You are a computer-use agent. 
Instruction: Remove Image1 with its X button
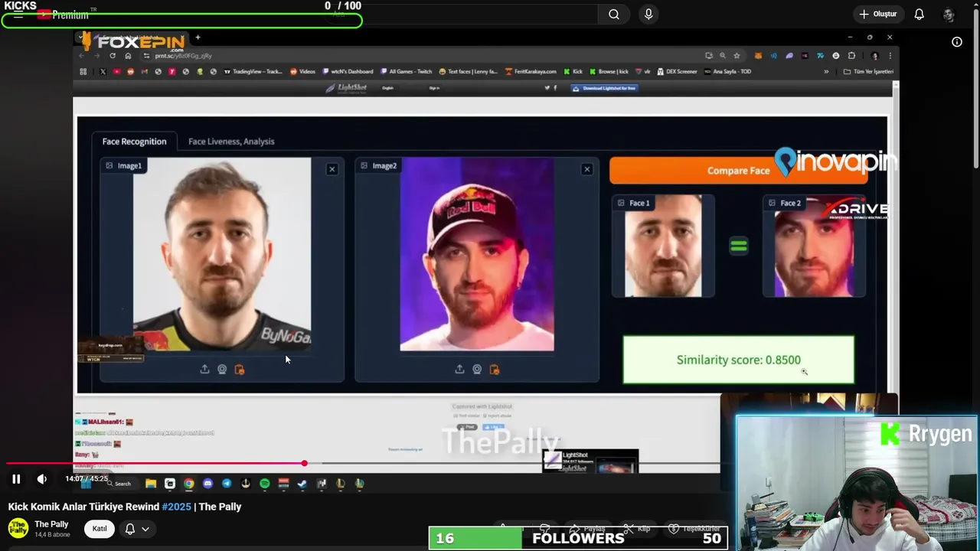pos(332,169)
